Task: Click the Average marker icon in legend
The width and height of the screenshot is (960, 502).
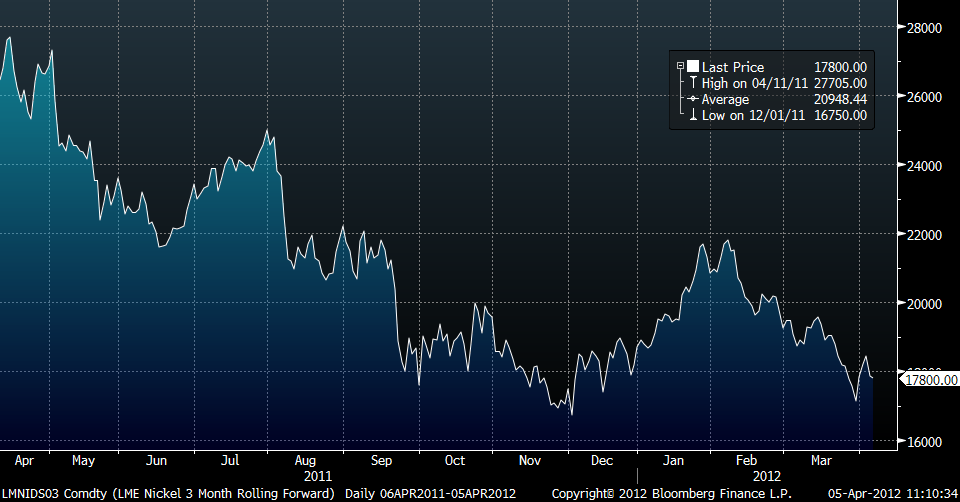Action: [x=692, y=100]
